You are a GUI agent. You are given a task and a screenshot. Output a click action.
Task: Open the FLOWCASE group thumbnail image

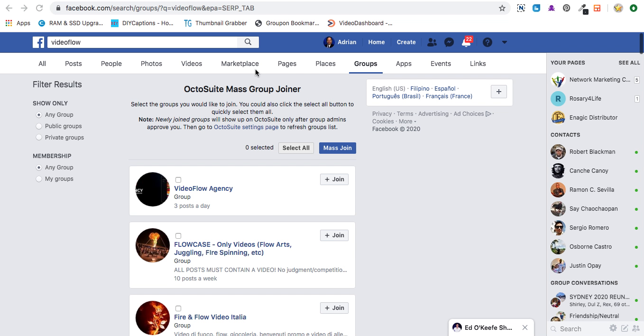(x=153, y=245)
